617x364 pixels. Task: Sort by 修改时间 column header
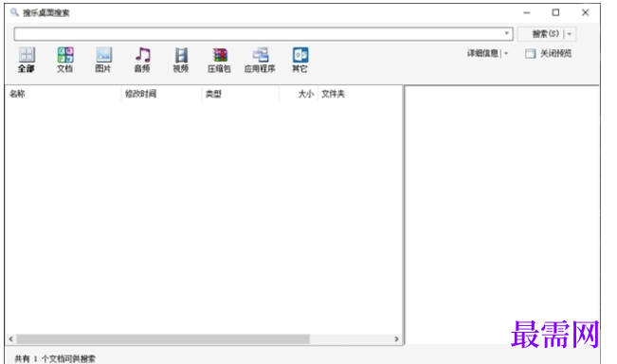coord(162,94)
